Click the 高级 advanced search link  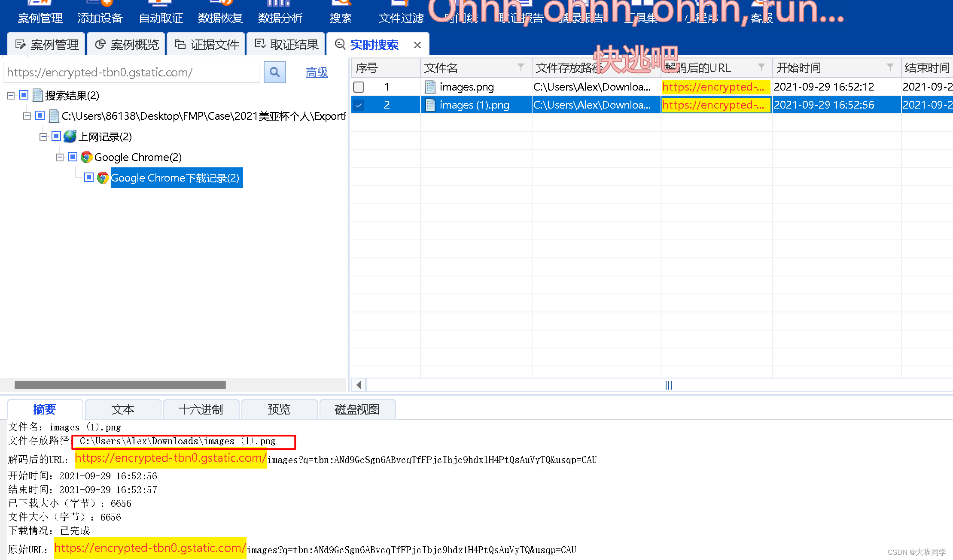[x=317, y=73]
